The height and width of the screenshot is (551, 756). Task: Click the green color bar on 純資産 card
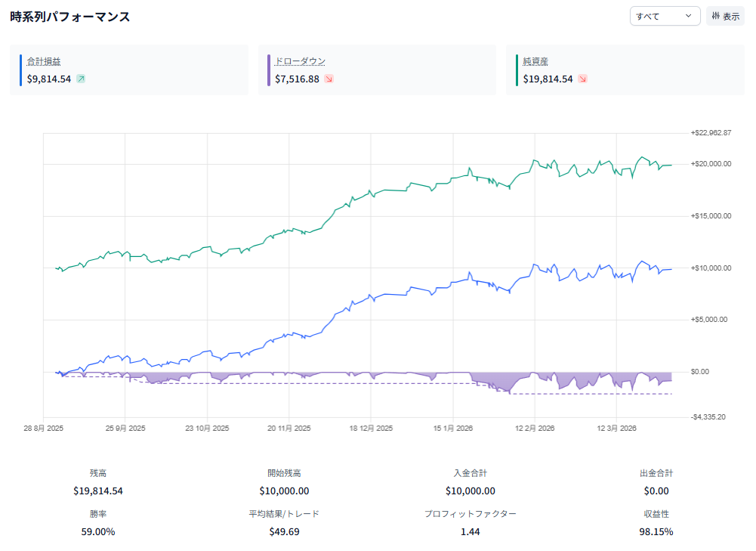517,70
